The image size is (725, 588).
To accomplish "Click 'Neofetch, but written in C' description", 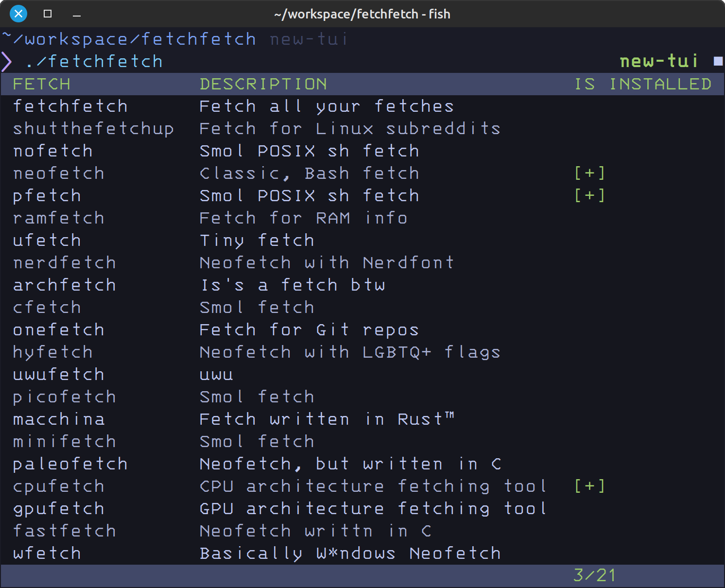I will click(x=350, y=464).
